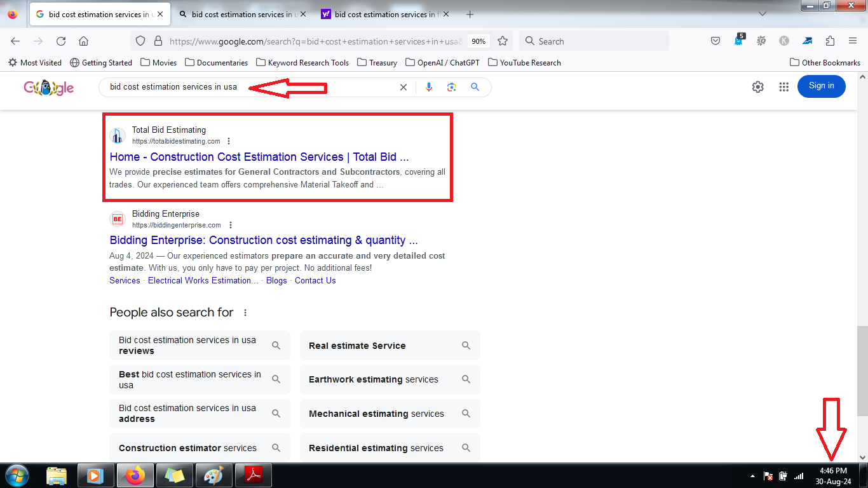Open Google Lens image search
This screenshot has height=488, width=868.
(x=452, y=87)
